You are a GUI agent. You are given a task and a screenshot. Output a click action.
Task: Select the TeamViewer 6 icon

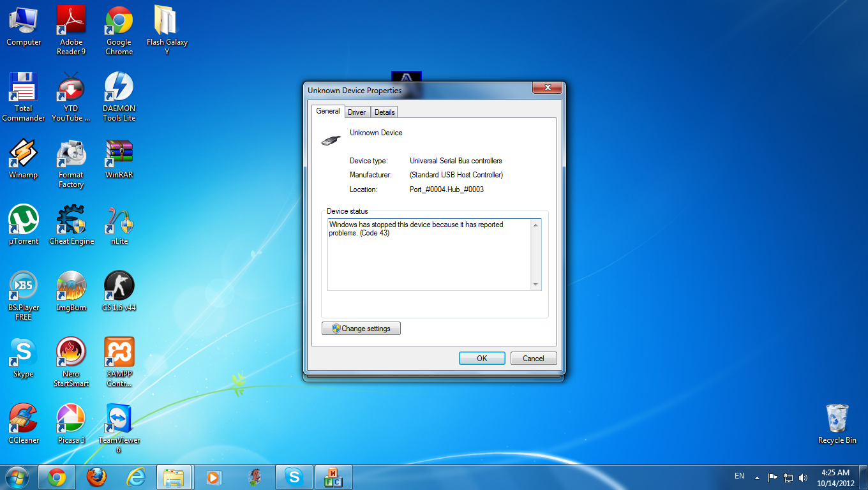[x=119, y=429]
